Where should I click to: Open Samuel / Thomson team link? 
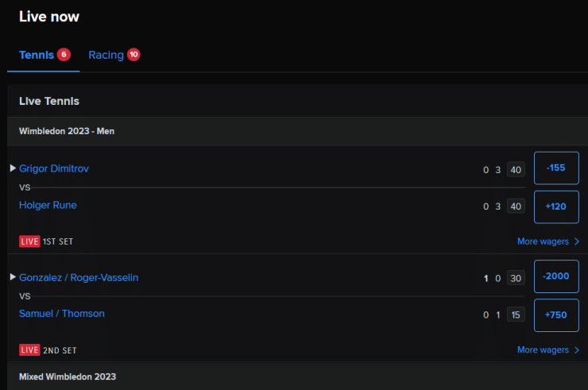(62, 314)
